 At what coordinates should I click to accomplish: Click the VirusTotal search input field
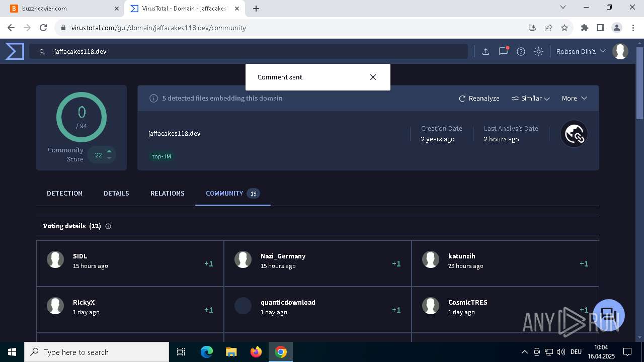249,51
